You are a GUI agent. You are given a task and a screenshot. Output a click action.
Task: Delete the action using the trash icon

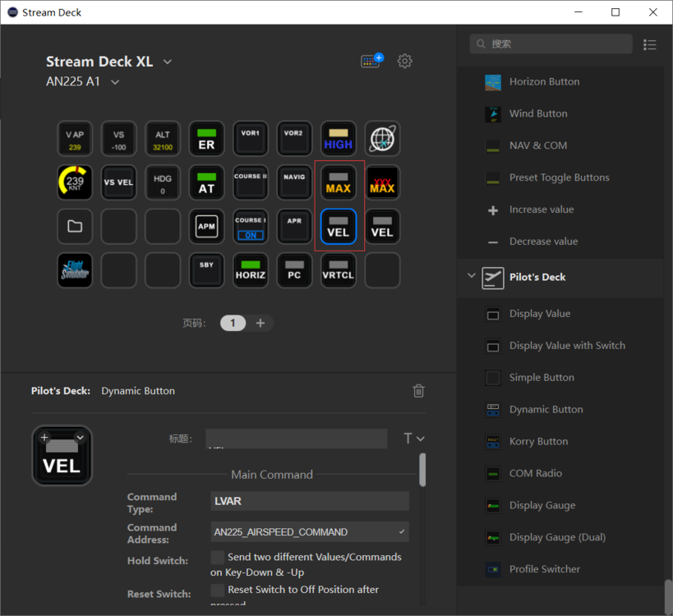(x=418, y=391)
